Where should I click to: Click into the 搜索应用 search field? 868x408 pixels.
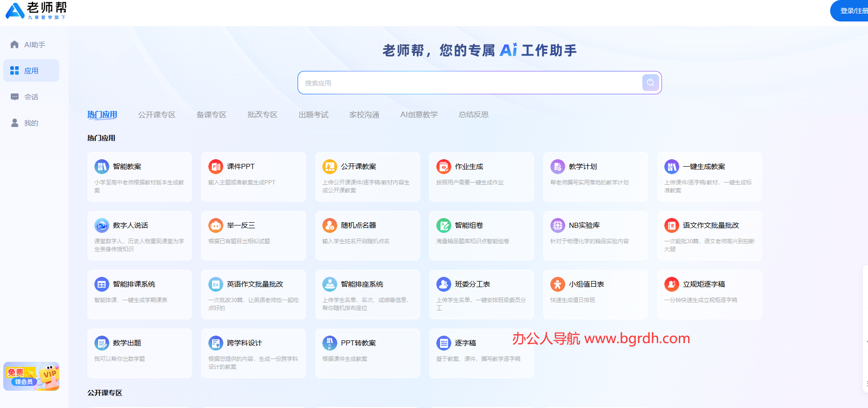pos(467,83)
